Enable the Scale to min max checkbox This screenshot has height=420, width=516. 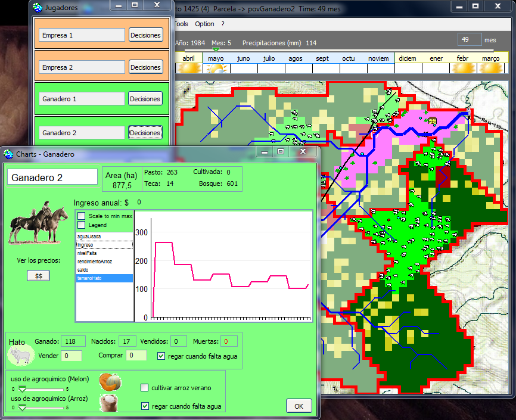point(82,216)
